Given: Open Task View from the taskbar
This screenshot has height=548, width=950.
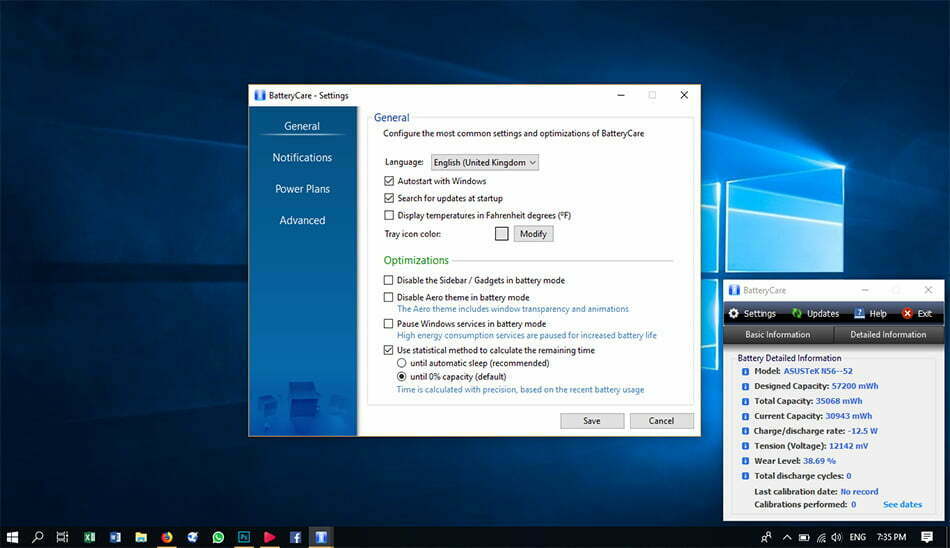Looking at the screenshot, I should pos(62,537).
